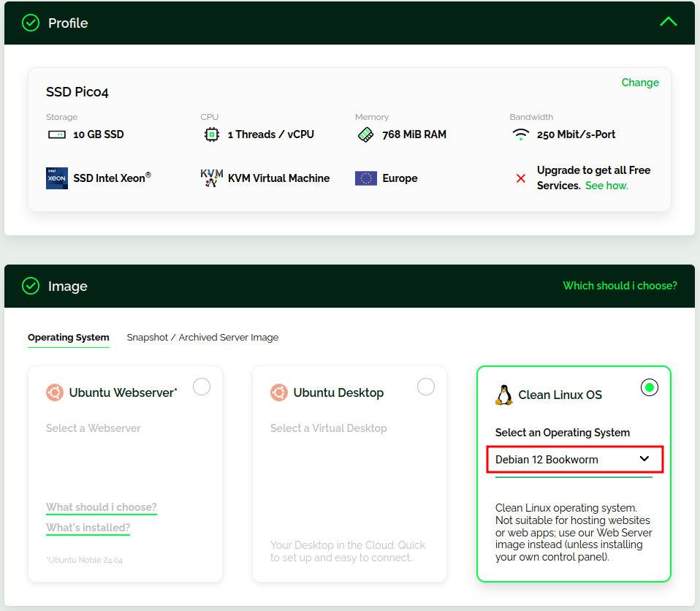Collapse the Profile section chevron
The height and width of the screenshot is (611, 700).
coord(668,22)
